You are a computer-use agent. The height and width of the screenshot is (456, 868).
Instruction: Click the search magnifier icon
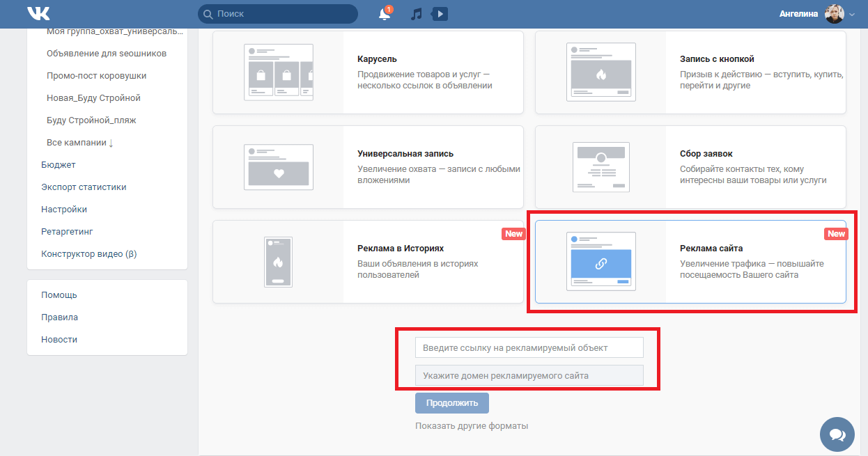coord(208,14)
